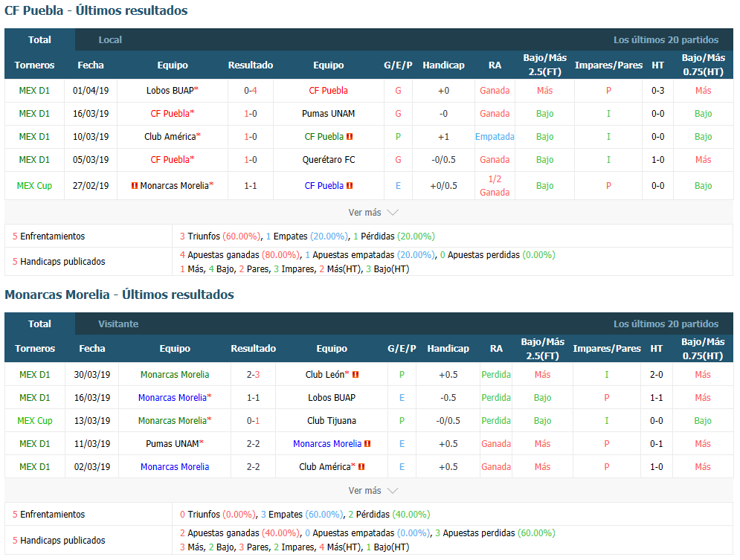Click 'Perdida' RA cell in the 30/03/19 row

pyautogui.click(x=496, y=375)
